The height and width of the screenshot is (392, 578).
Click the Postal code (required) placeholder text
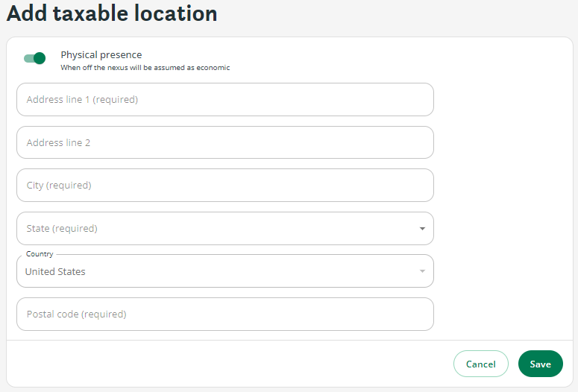tap(77, 314)
